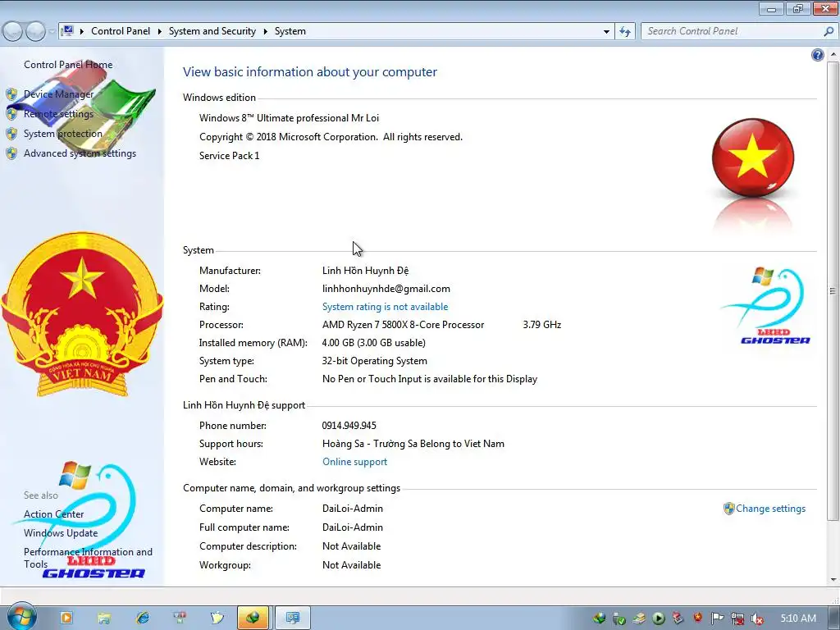
Task: Click the RAM value 4.00 GB (3.00 GB usable)
Action: [x=374, y=343]
